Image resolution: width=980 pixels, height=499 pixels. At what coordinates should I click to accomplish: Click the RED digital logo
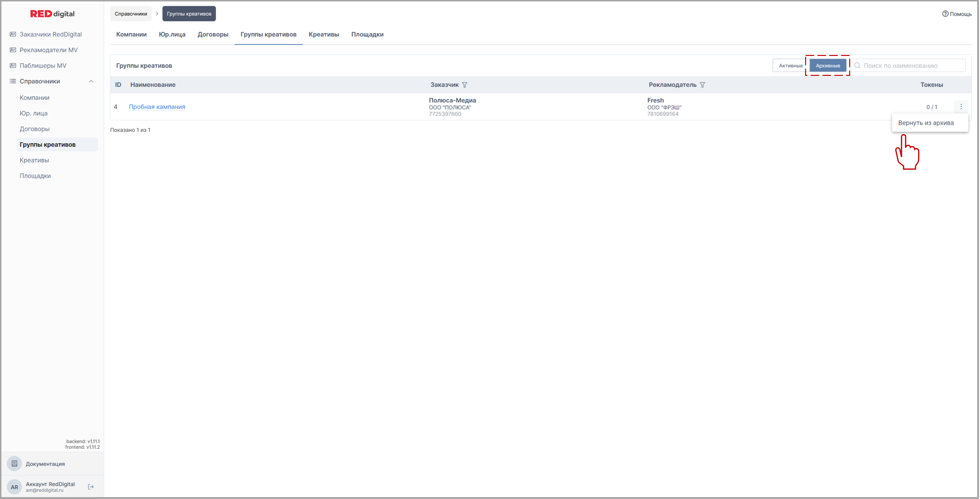[52, 14]
